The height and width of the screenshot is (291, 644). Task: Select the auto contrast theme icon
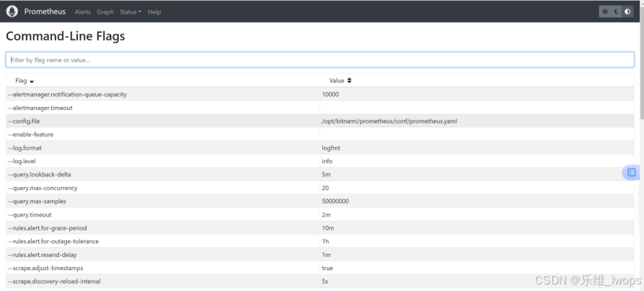[627, 12]
